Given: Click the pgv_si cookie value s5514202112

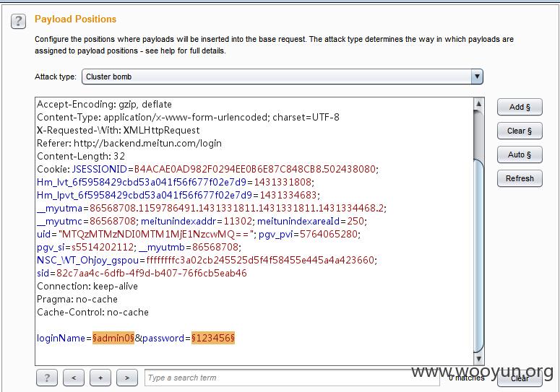Looking at the screenshot, I should [103, 247].
